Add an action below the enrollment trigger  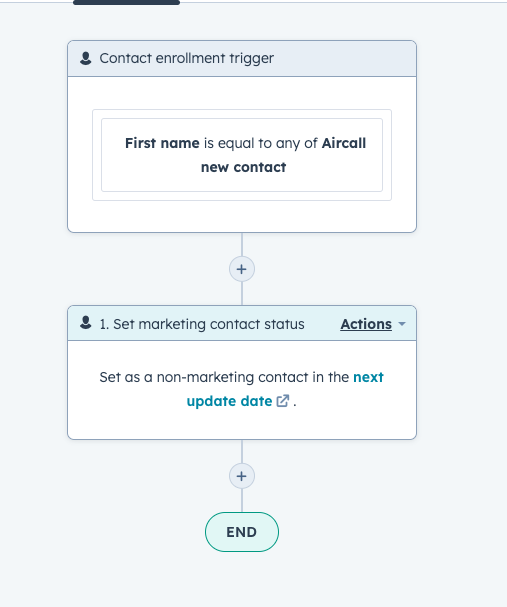[242, 269]
